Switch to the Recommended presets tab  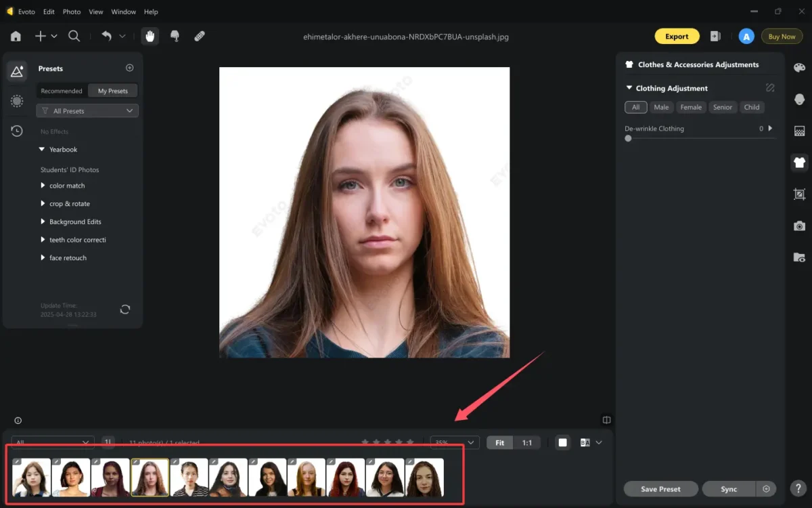pyautogui.click(x=62, y=91)
